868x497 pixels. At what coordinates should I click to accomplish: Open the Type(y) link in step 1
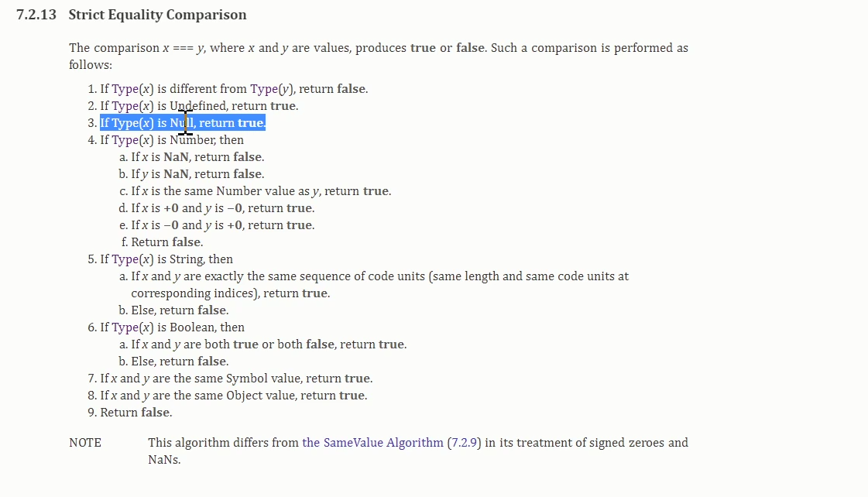(x=271, y=89)
